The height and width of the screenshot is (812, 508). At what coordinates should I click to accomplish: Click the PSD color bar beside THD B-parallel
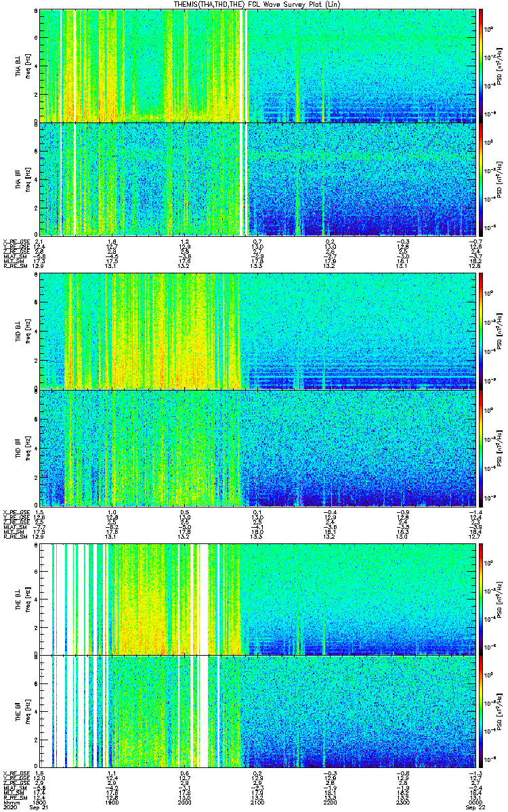coord(481,448)
